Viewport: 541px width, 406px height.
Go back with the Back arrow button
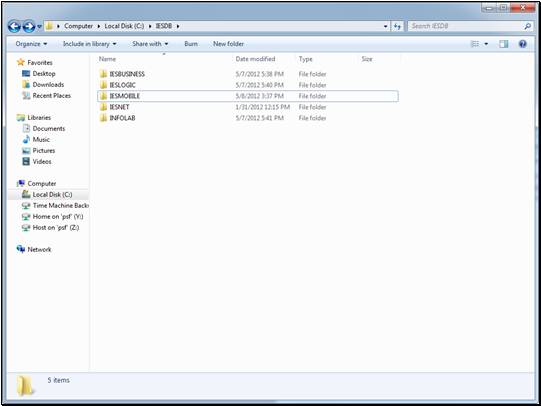(14, 26)
